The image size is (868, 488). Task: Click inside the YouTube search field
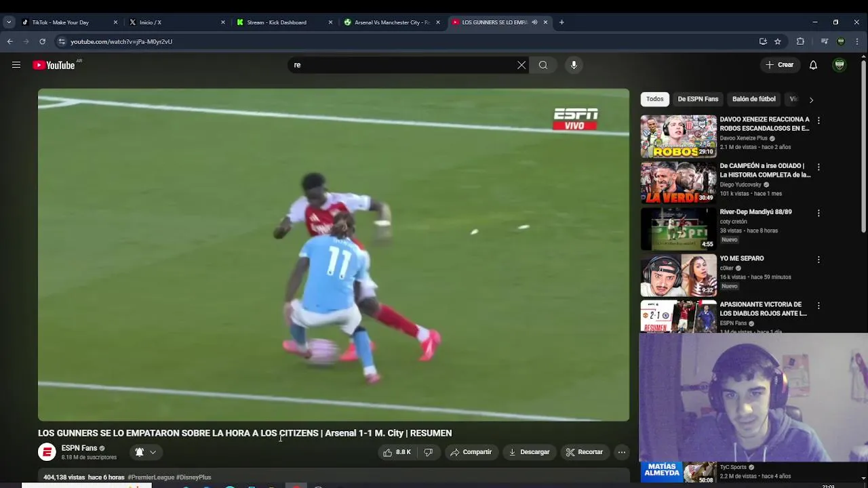[403, 65]
